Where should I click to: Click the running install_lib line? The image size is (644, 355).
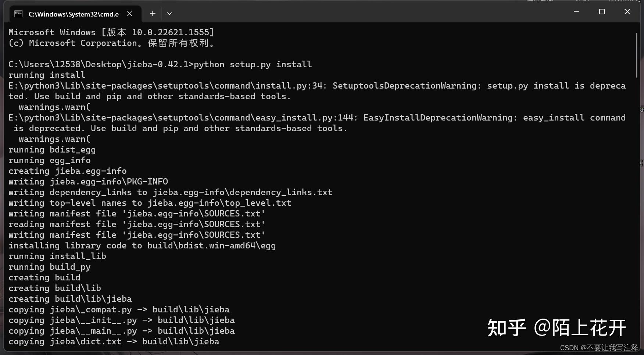tap(57, 256)
